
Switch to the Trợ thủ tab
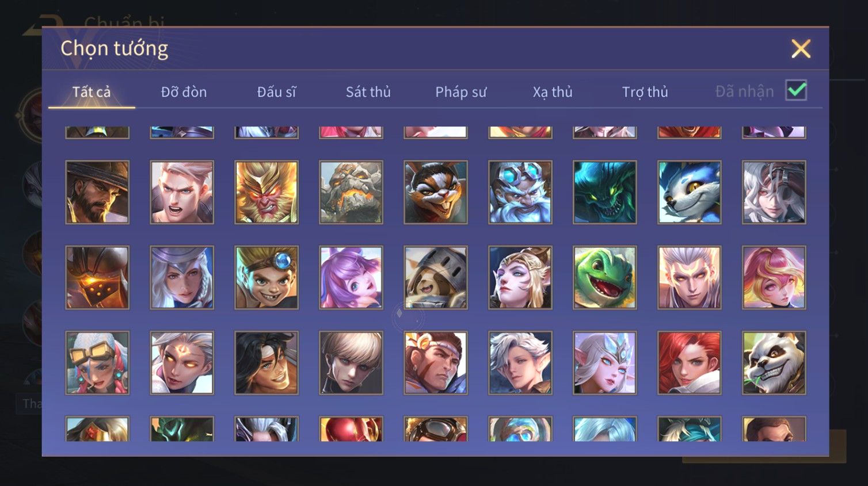pyautogui.click(x=645, y=92)
